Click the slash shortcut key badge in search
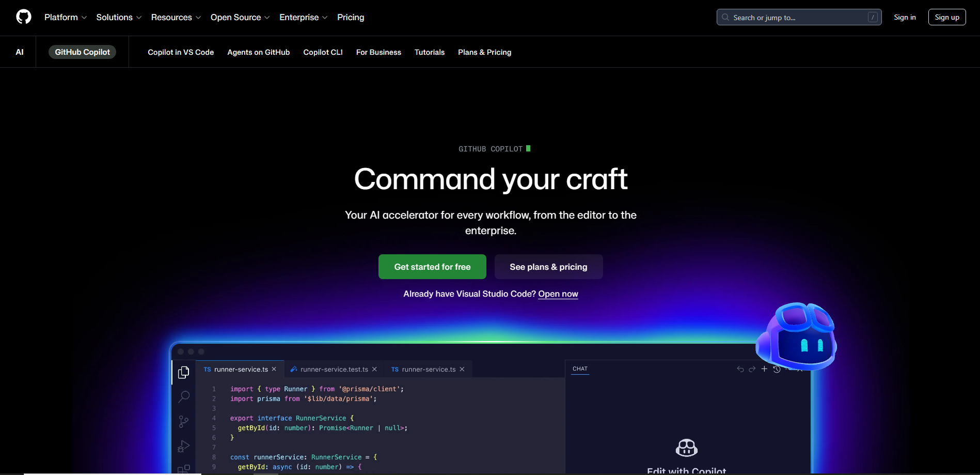The width and height of the screenshot is (980, 475). point(873,17)
